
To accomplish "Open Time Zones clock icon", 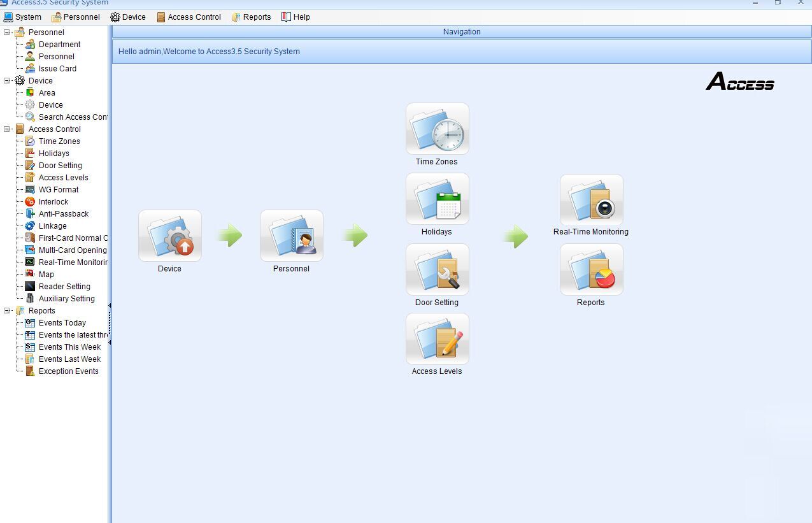I will [438, 129].
